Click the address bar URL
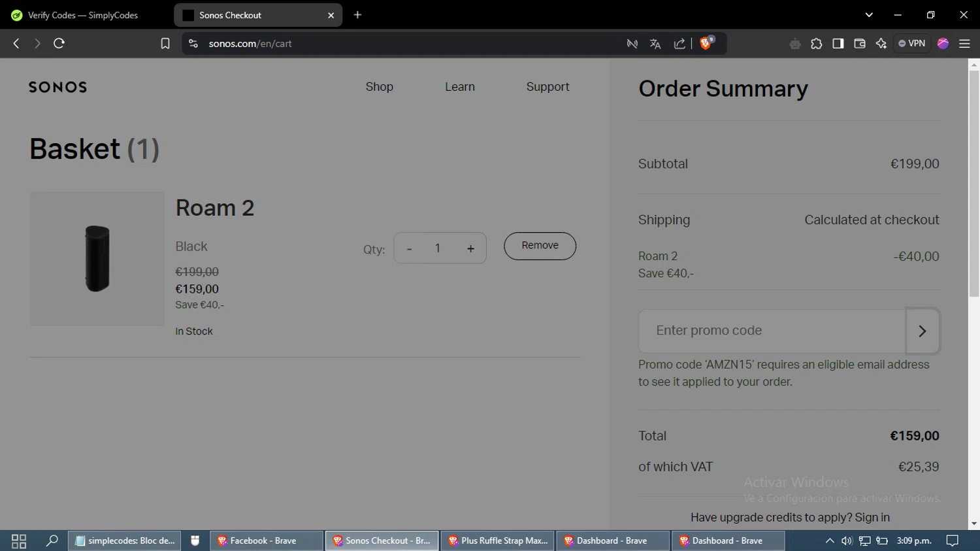 pos(250,44)
